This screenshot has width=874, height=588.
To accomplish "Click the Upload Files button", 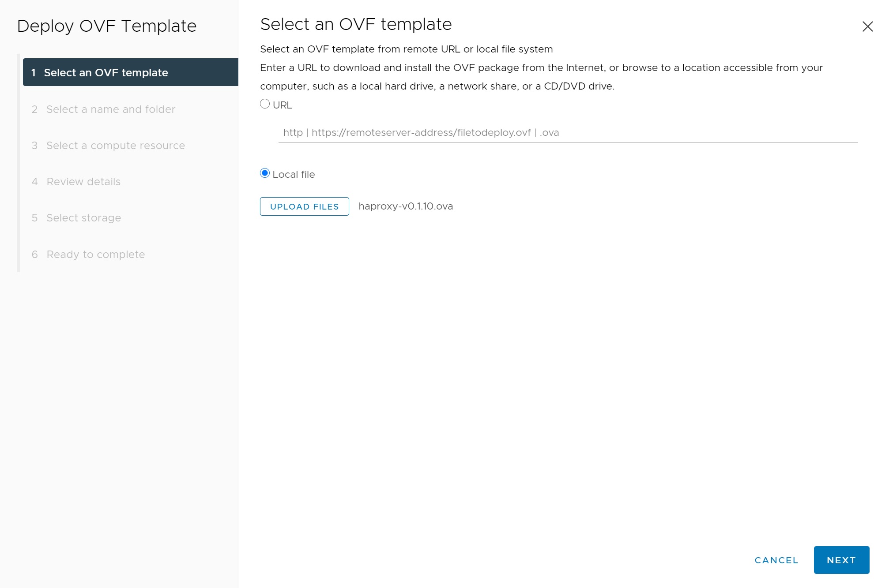I will click(x=304, y=206).
